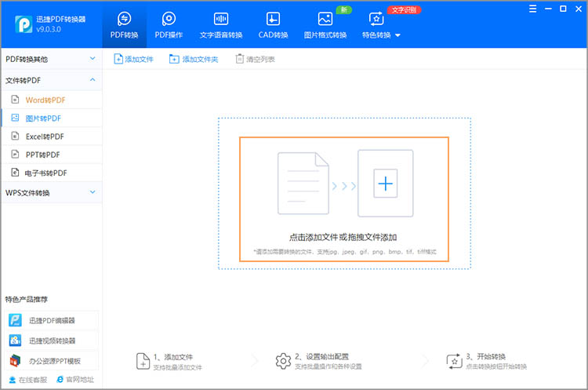
Task: Select the CAD转换 tab
Action: click(273, 25)
